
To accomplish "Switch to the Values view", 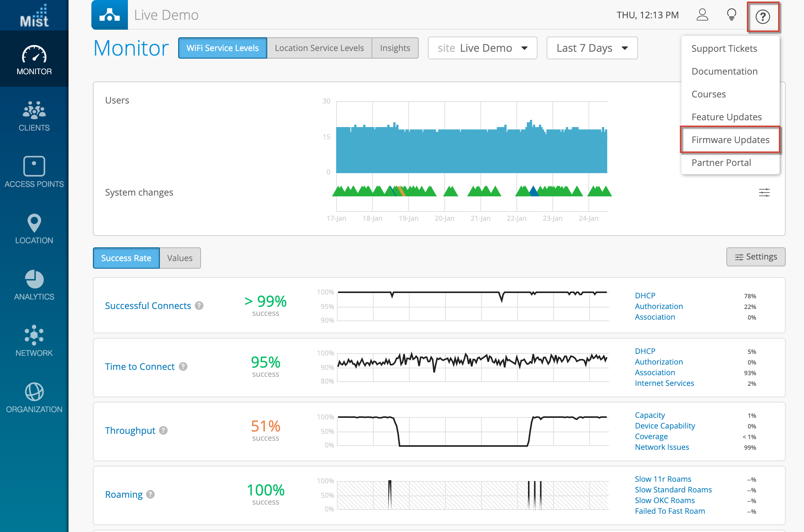I will pyautogui.click(x=180, y=258).
